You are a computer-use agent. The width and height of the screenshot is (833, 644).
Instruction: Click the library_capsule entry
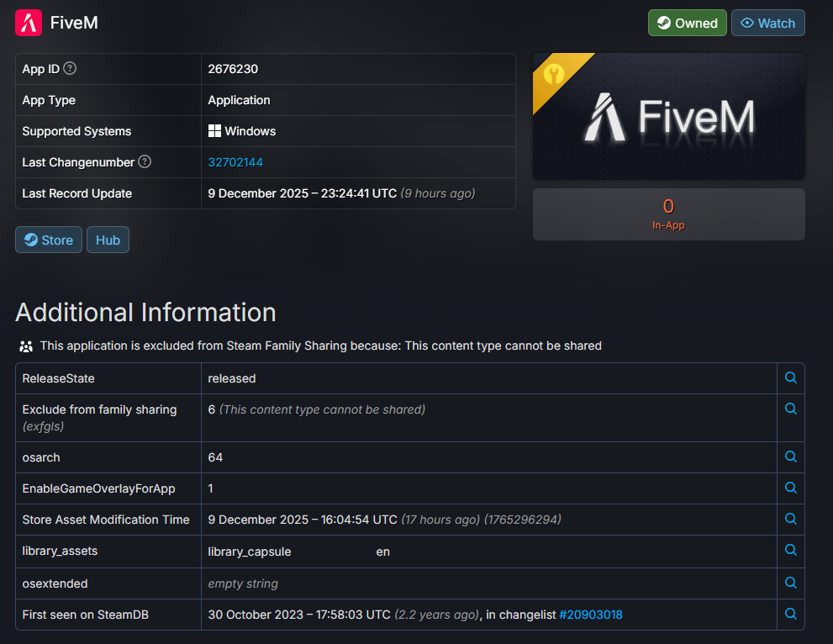click(249, 552)
